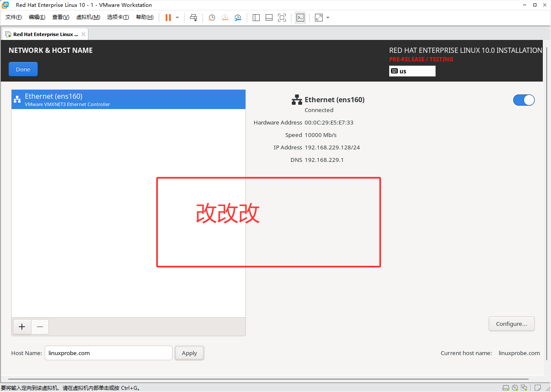The height and width of the screenshot is (392, 551).
Task: Click the DNS value 192.168.229.1
Action: pyautogui.click(x=324, y=160)
